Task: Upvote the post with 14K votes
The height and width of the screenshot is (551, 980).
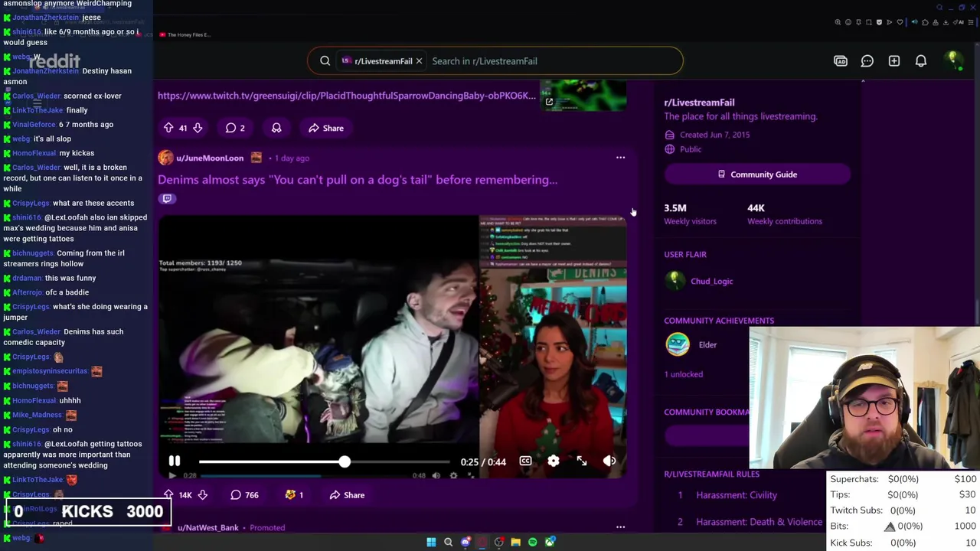Action: click(168, 495)
